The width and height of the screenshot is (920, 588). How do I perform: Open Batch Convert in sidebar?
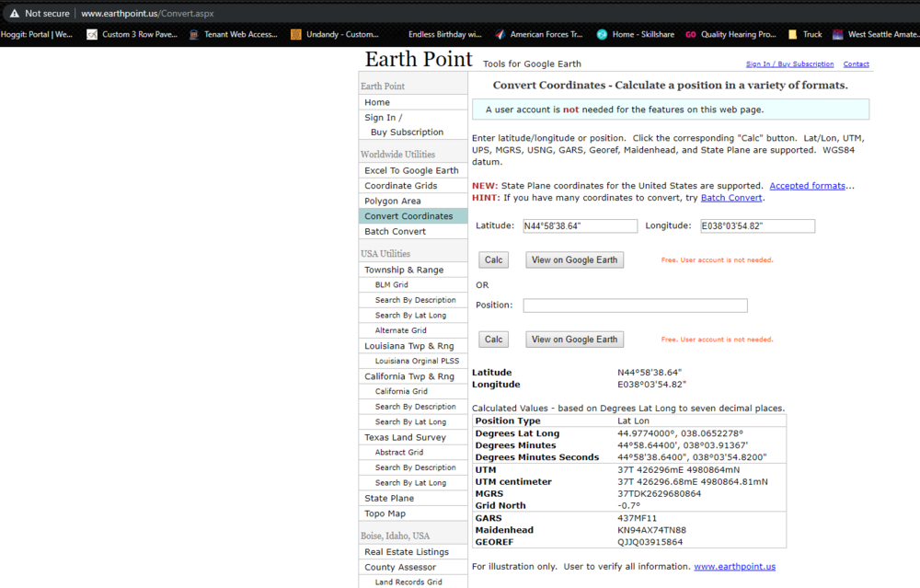tap(413, 231)
